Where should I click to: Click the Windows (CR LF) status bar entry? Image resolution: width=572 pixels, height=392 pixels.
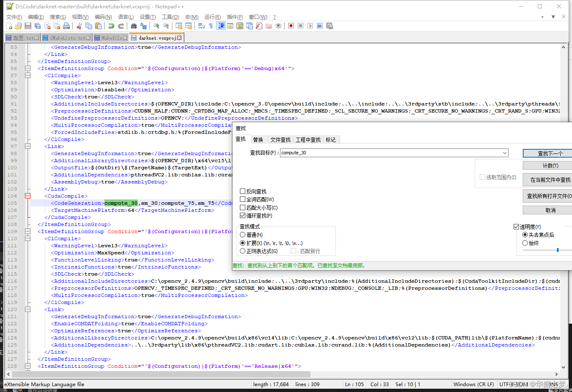pyautogui.click(x=474, y=384)
